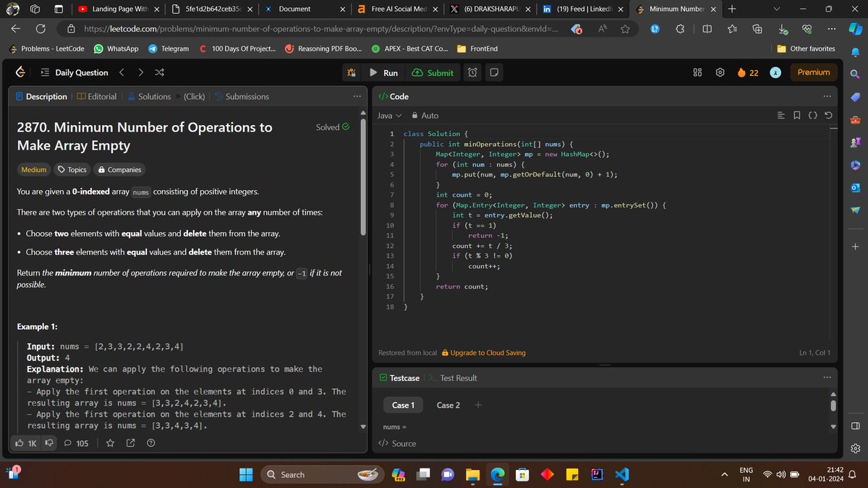The image size is (868, 488).
Task: Open Telegram bookmark
Action: [169, 48]
